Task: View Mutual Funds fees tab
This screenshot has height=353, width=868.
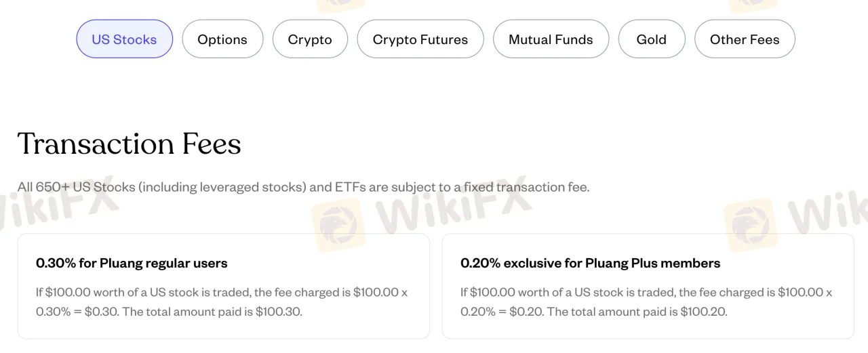Action: [x=551, y=39]
